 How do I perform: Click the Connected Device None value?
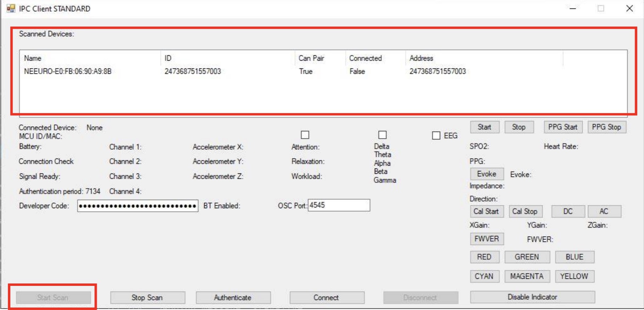[95, 128]
